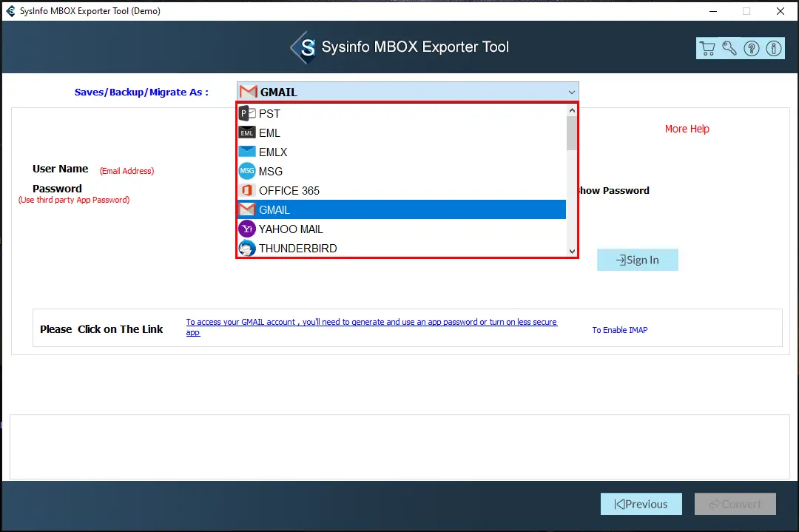Choose THUNDERBIRD from the format list
Screen dimensions: 799x532
tap(402, 248)
